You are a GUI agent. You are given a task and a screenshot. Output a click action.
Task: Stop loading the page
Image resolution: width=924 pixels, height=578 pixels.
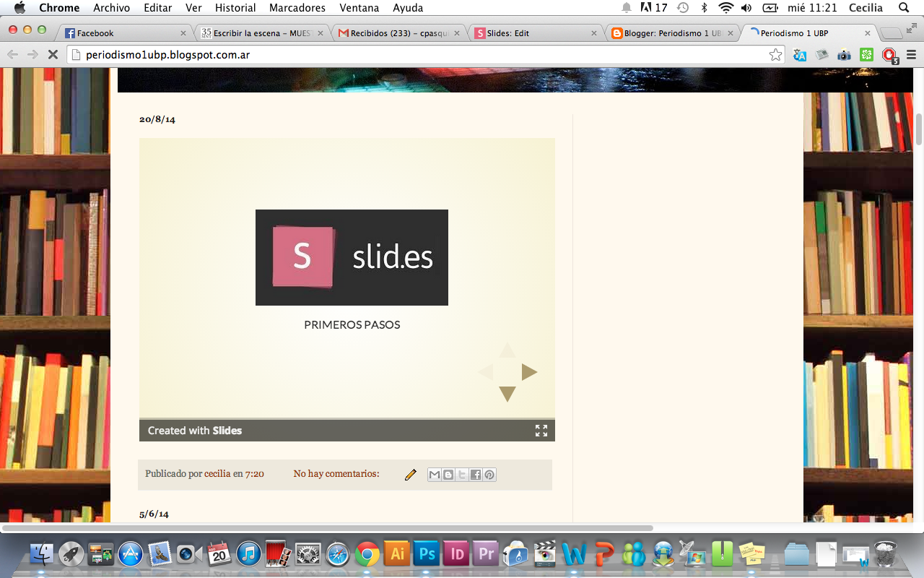pos(54,55)
